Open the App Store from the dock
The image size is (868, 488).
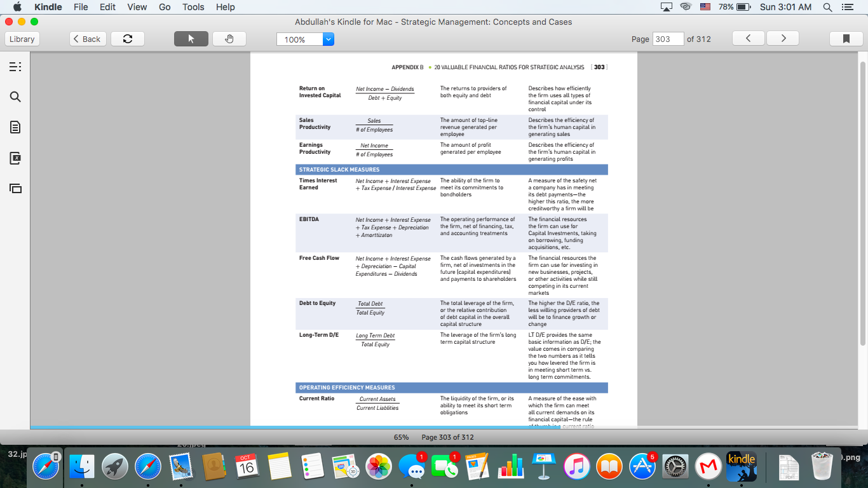[x=642, y=467]
